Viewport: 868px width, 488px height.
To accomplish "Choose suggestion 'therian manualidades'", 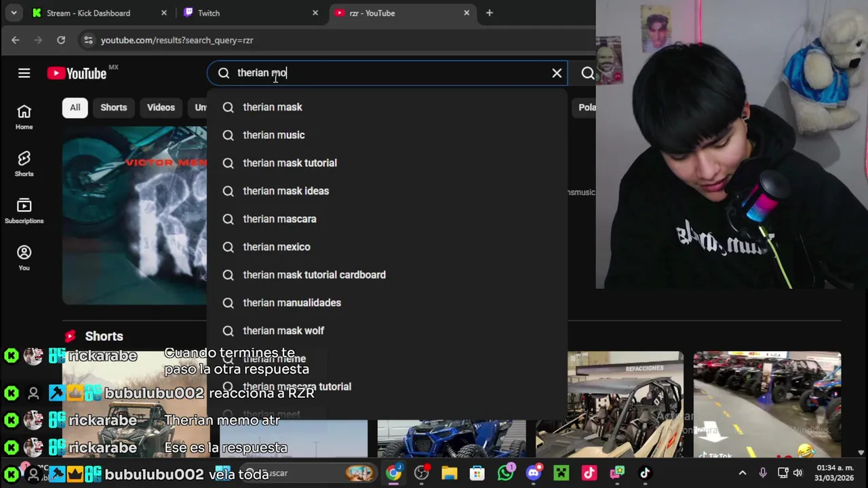I will pos(387,303).
